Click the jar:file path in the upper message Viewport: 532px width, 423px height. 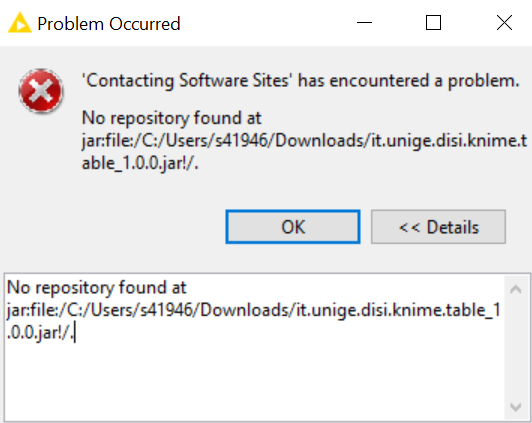tap(304, 141)
